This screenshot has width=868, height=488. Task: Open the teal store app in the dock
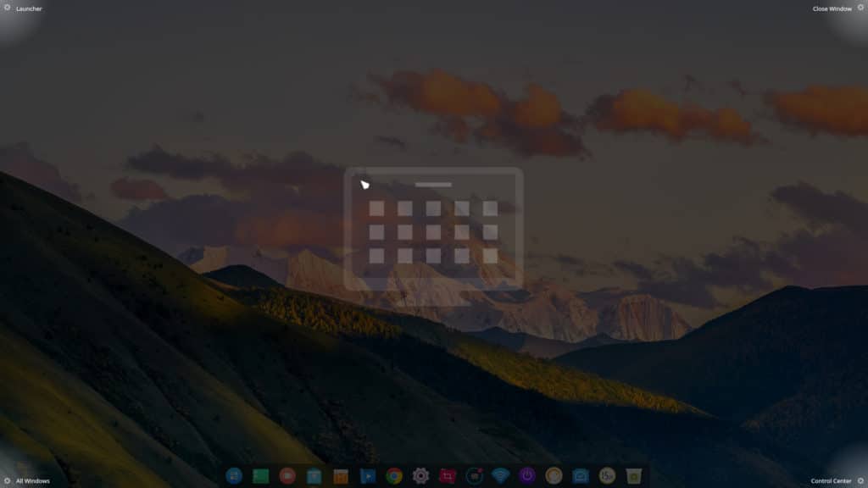314,476
